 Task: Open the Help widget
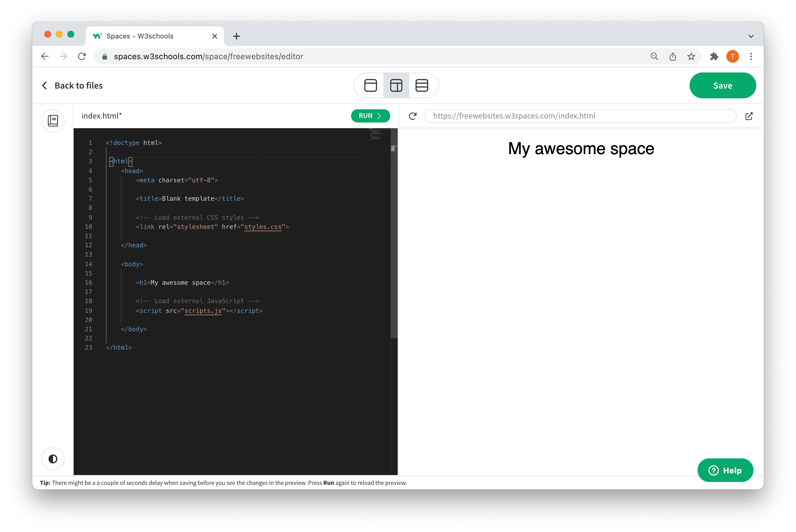tap(725, 470)
